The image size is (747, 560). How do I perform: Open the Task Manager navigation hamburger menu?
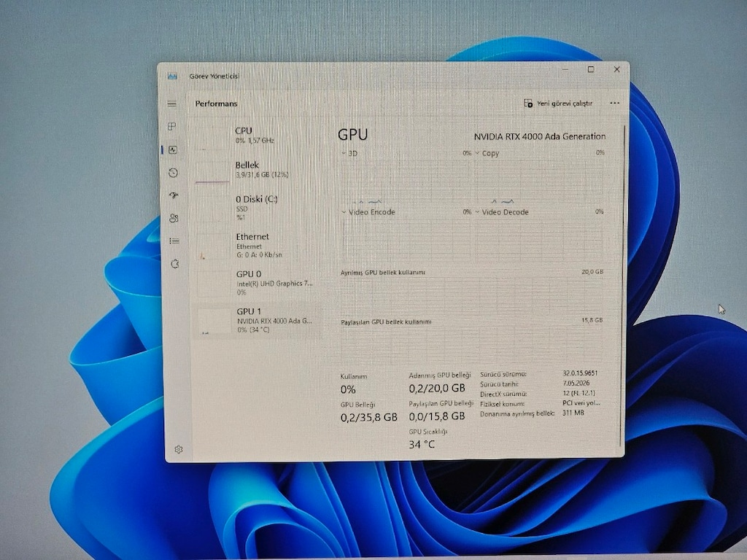point(172,104)
